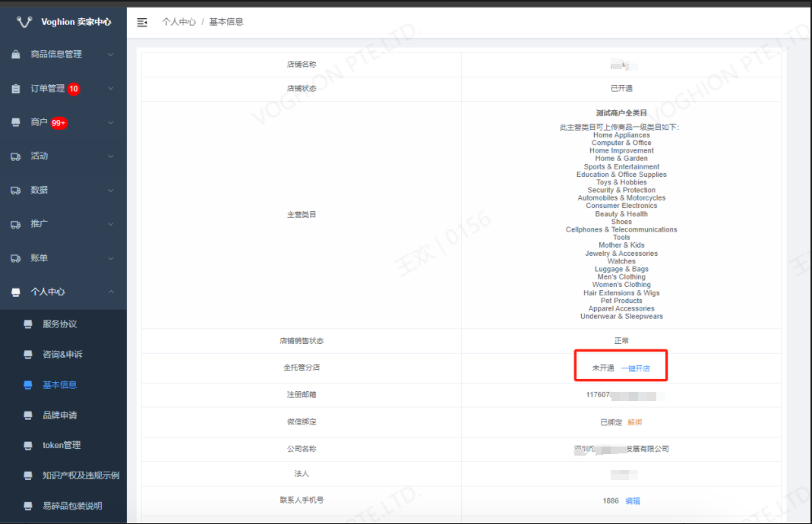Viewport: 812px width, 524px height.
Task: Click the 活动 truck icon
Action: click(16, 156)
